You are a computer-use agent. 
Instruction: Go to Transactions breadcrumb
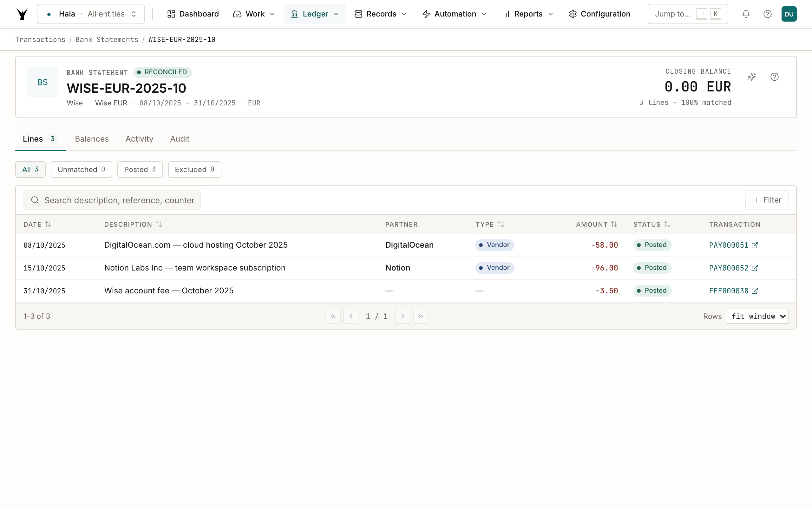pos(40,40)
